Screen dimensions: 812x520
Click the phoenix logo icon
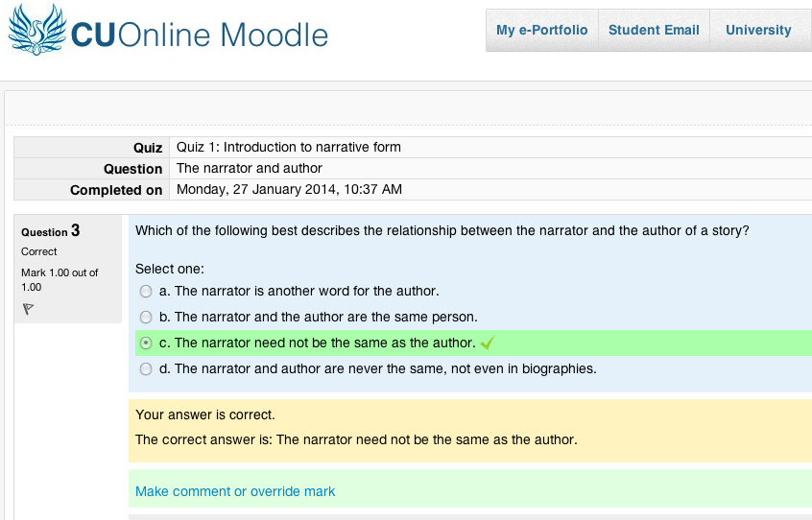[37, 30]
